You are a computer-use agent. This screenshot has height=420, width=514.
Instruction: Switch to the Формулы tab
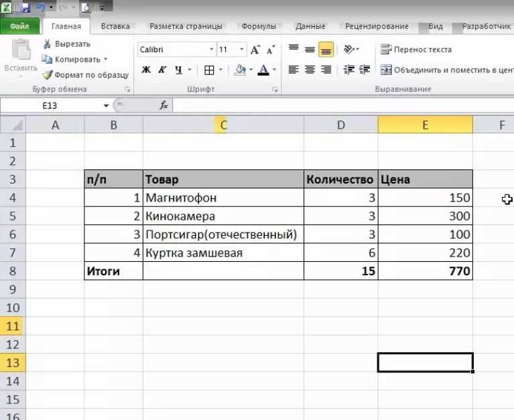click(259, 26)
